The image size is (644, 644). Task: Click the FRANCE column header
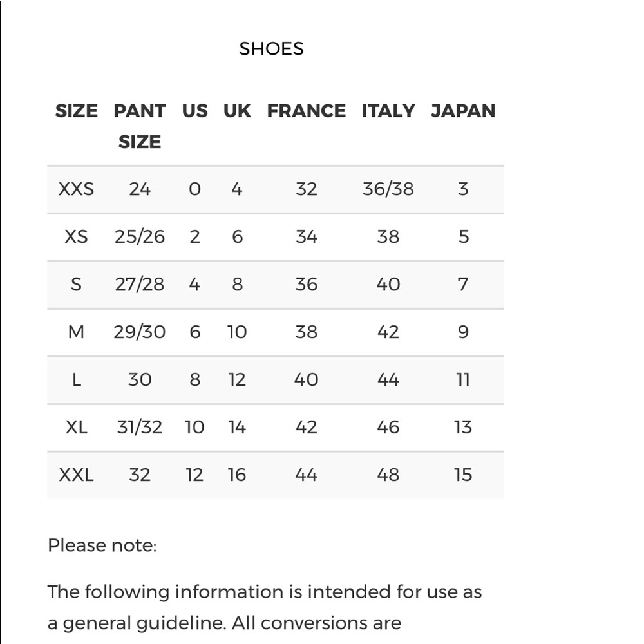[307, 111]
